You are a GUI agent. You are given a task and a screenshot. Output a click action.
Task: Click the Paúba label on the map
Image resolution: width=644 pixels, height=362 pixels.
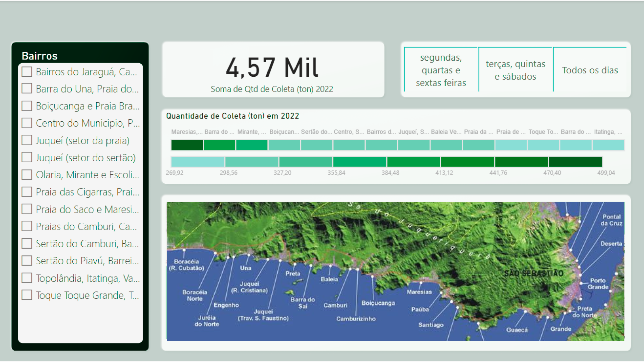(x=420, y=309)
